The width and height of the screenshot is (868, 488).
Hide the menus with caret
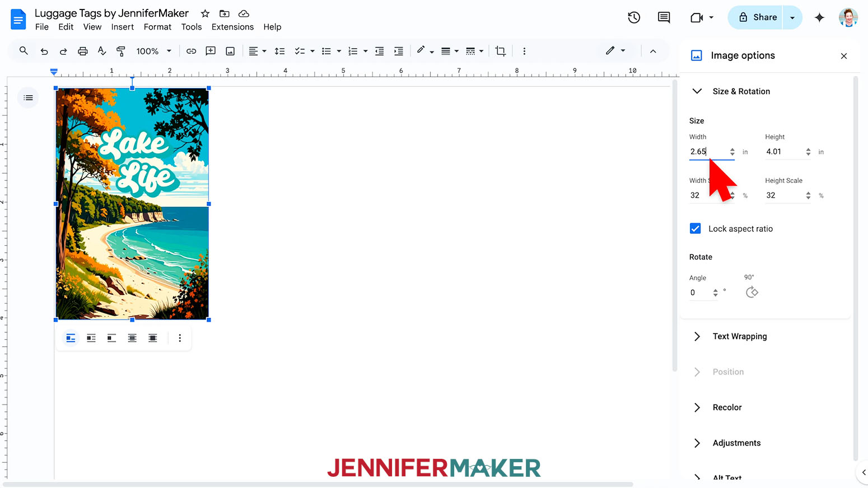[x=653, y=51]
